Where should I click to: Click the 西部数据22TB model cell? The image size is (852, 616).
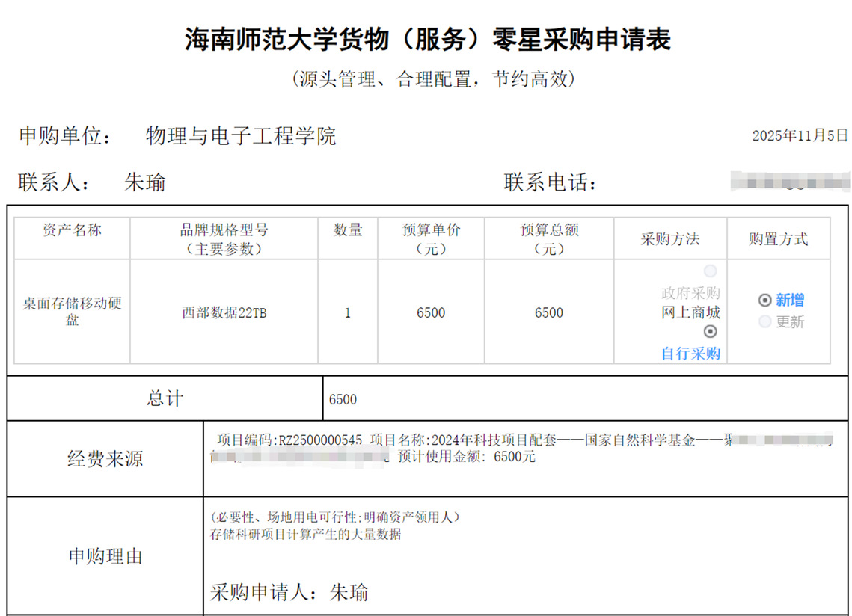click(x=224, y=313)
